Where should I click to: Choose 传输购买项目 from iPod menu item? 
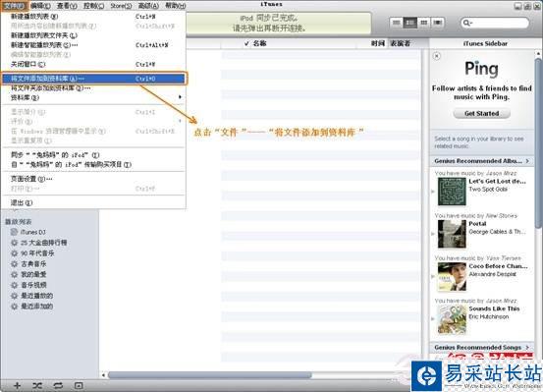tap(93, 164)
